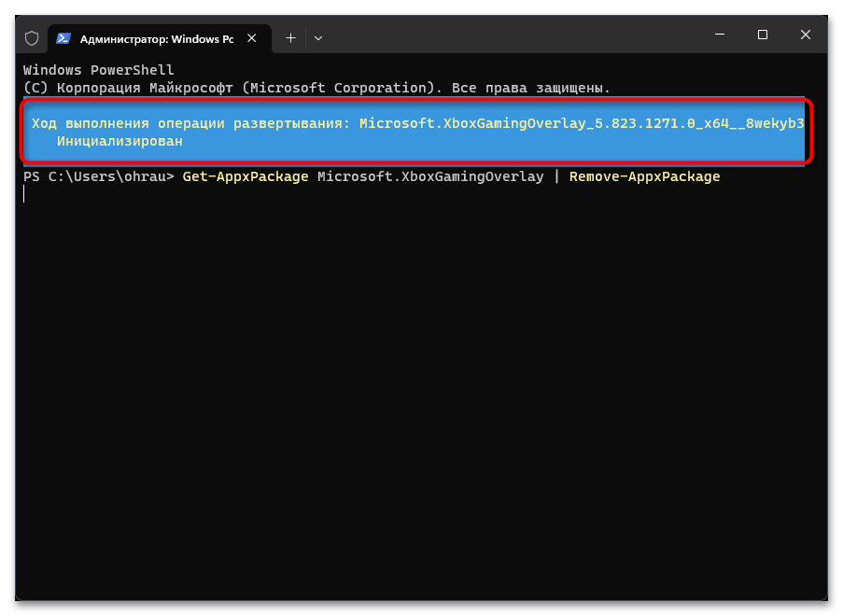Click the Get-AppxPackage cmdlet text

pyautogui.click(x=246, y=176)
